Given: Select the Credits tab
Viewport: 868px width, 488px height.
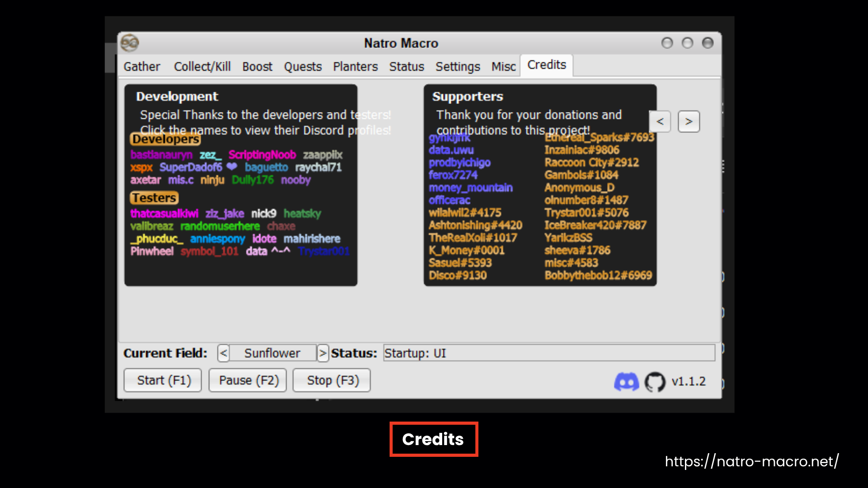Looking at the screenshot, I should tap(547, 65).
